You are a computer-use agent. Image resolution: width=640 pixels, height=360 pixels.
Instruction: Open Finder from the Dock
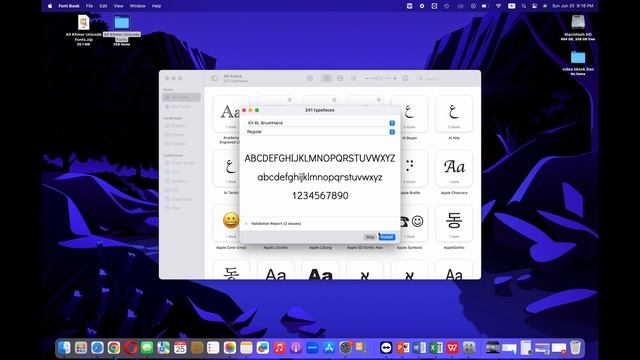(64, 347)
